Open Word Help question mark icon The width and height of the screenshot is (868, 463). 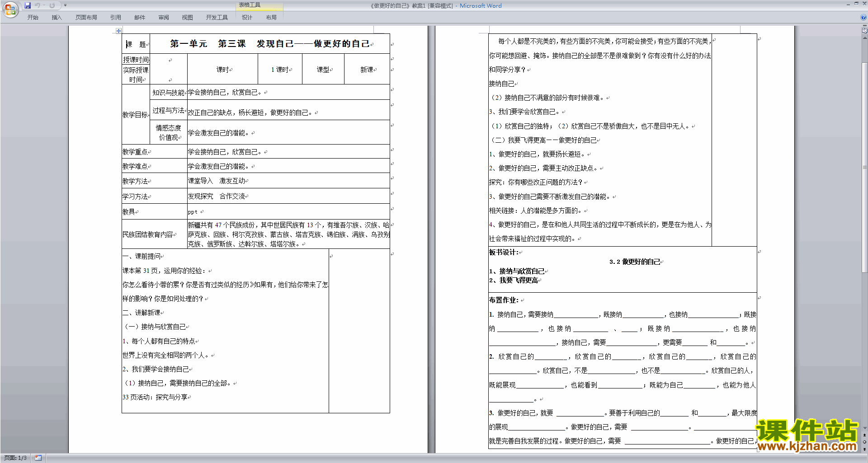[863, 17]
